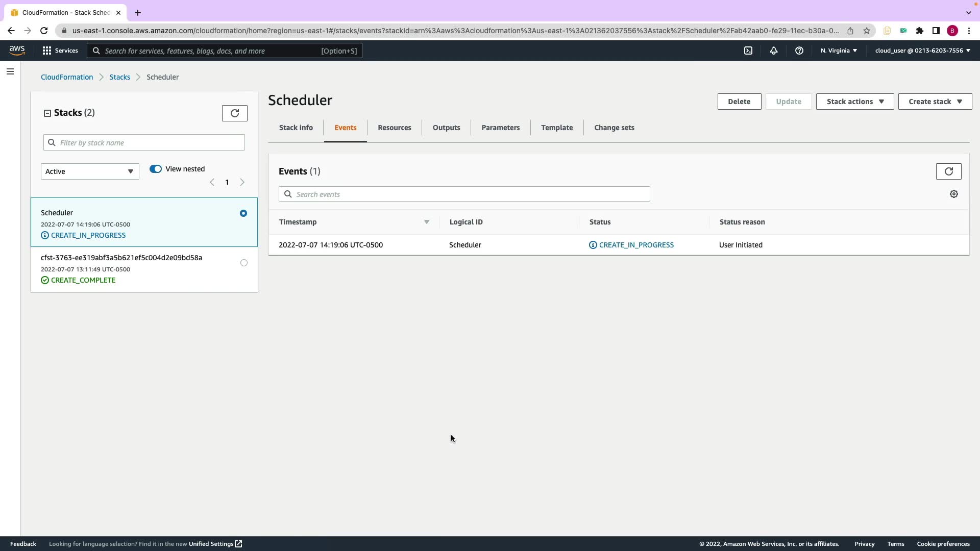980x551 pixels.
Task: Click the Search events input field
Action: [x=464, y=194]
